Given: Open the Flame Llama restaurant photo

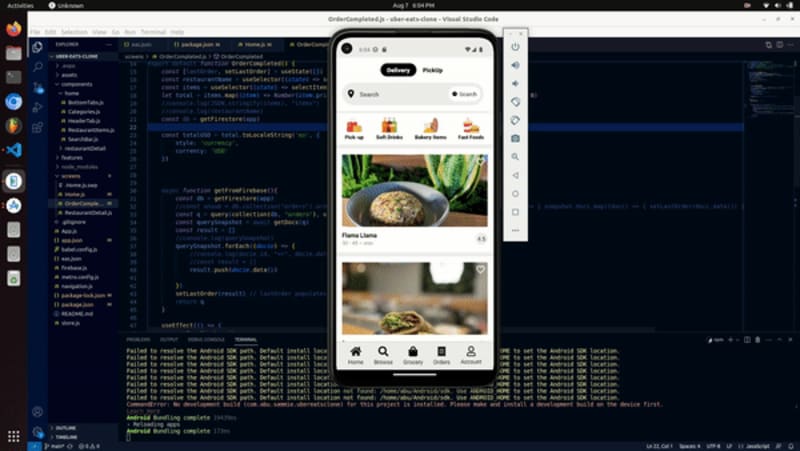Looking at the screenshot, I should click(x=414, y=191).
